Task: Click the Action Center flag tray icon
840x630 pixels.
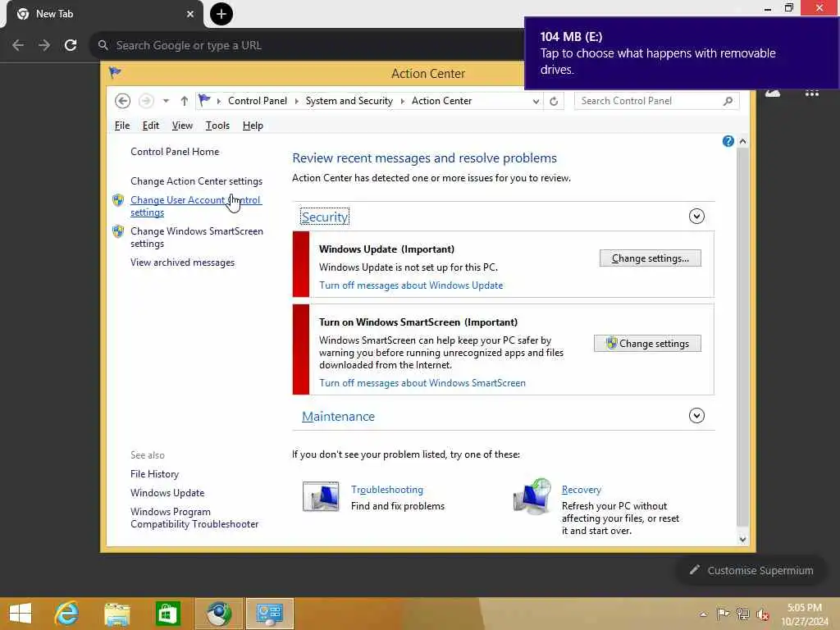Action: (723, 614)
